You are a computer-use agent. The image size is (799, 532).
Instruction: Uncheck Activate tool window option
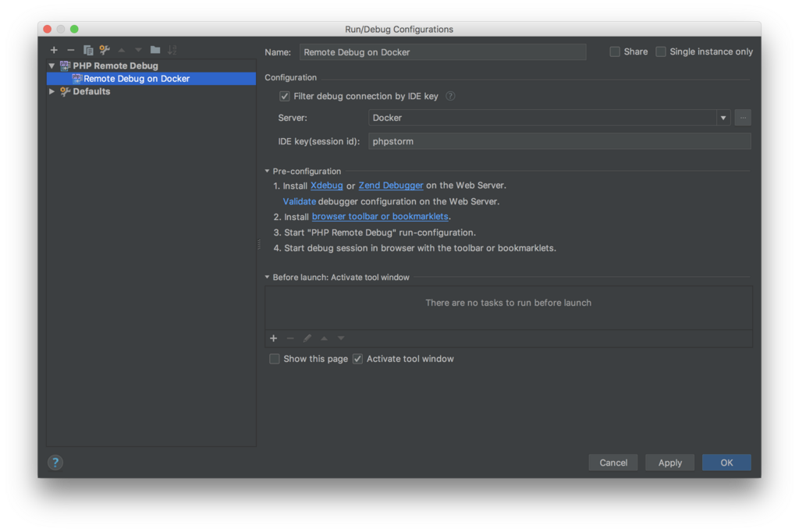point(357,360)
